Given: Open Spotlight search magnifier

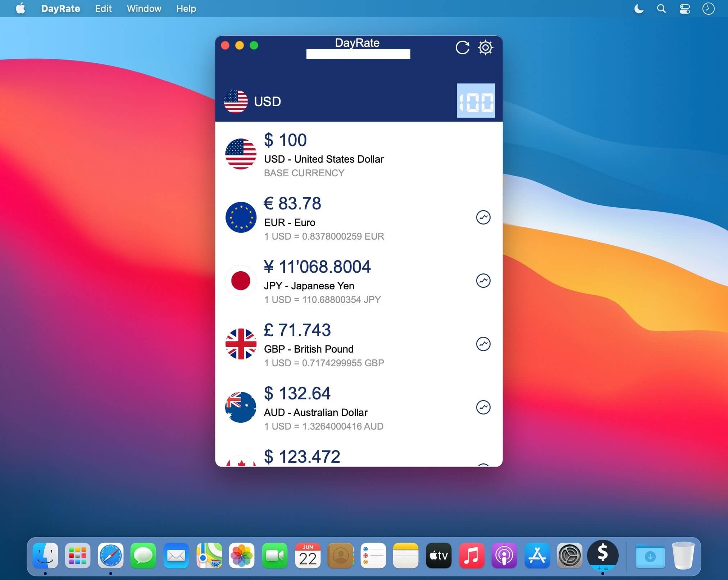Looking at the screenshot, I should click(661, 9).
